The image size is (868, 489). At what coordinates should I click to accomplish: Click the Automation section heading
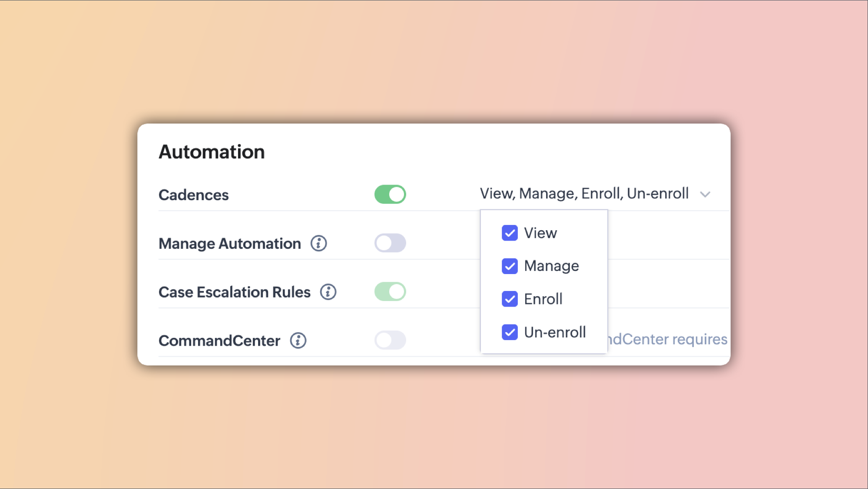click(x=212, y=152)
